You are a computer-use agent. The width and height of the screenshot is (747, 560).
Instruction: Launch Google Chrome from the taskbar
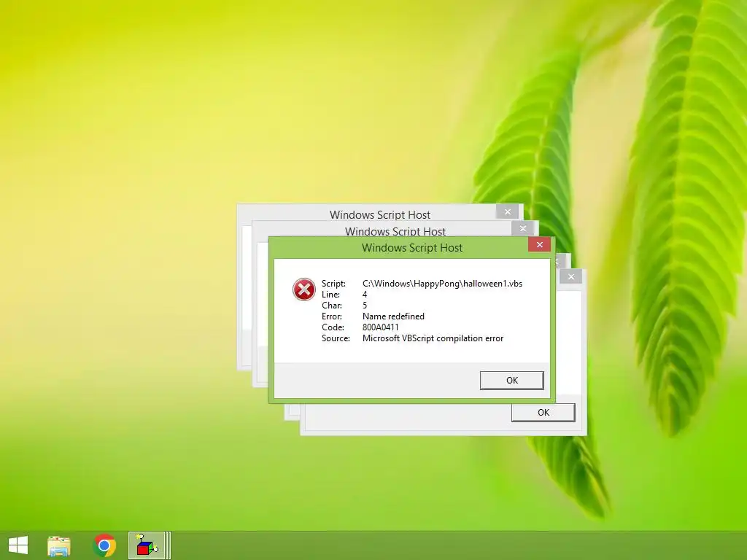[x=104, y=545]
